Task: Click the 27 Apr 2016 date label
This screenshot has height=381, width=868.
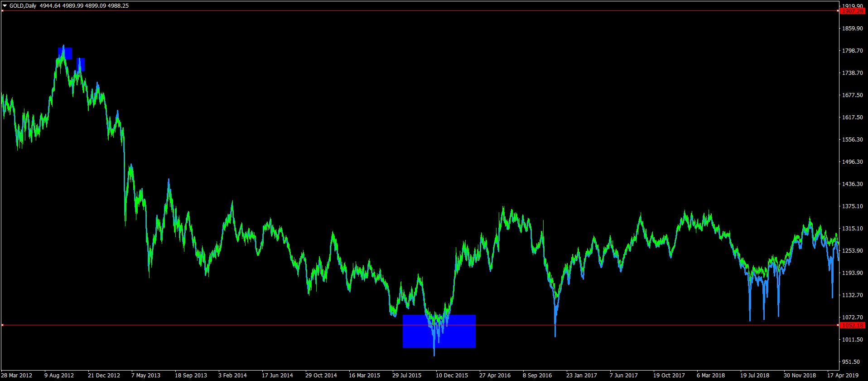Action: pos(495,375)
